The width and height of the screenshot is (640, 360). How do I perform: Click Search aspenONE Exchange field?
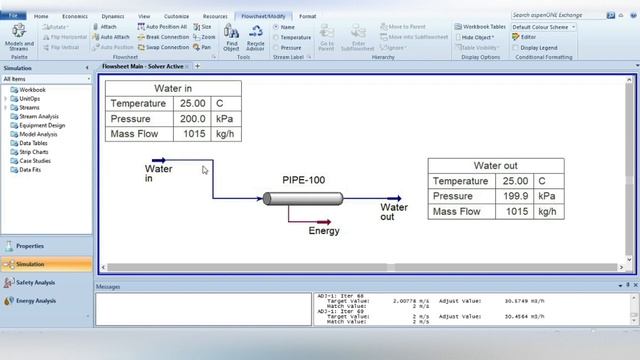[558, 15]
